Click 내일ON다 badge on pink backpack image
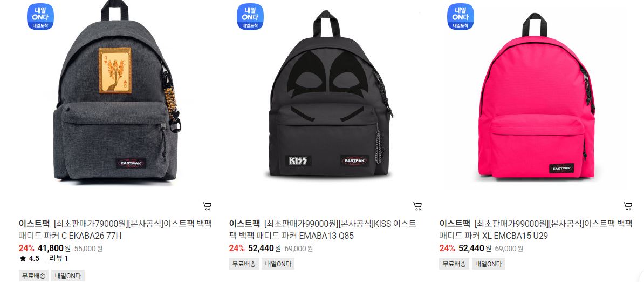 [x=461, y=17]
